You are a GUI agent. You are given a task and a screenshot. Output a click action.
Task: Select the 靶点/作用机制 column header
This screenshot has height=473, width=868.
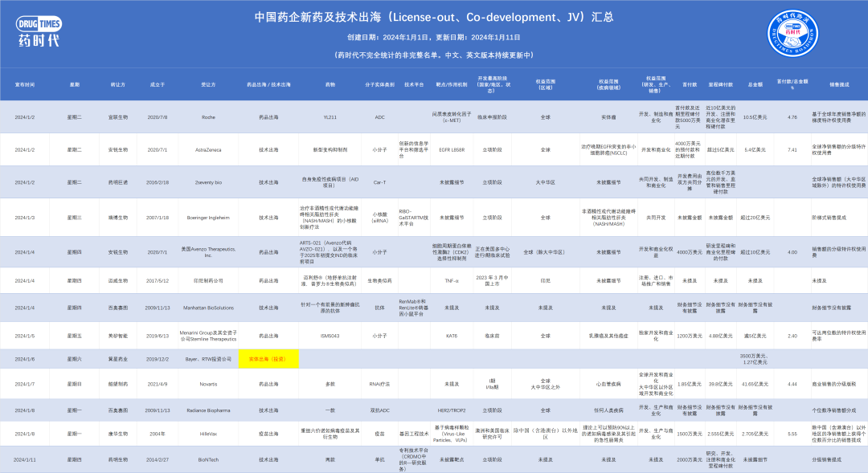(x=452, y=84)
